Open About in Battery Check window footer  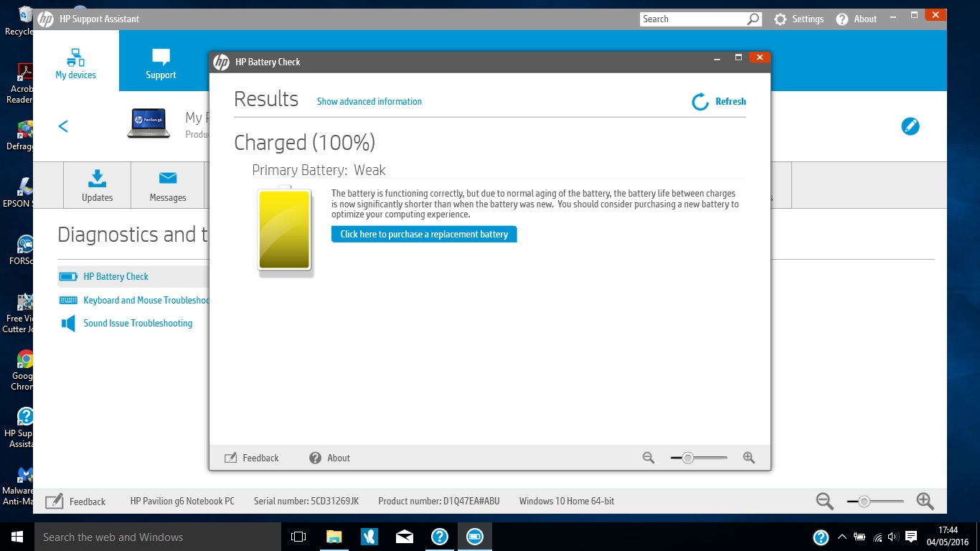tap(329, 458)
